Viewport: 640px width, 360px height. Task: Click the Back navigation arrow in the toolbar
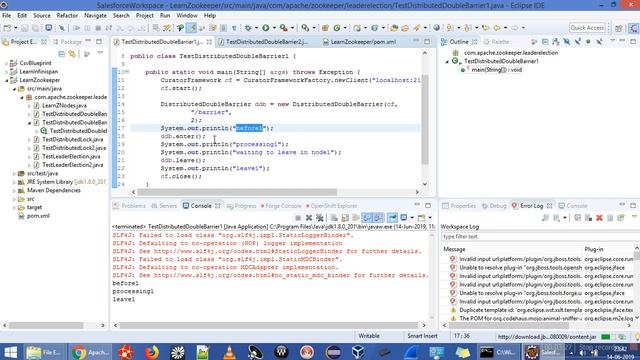pos(497,28)
